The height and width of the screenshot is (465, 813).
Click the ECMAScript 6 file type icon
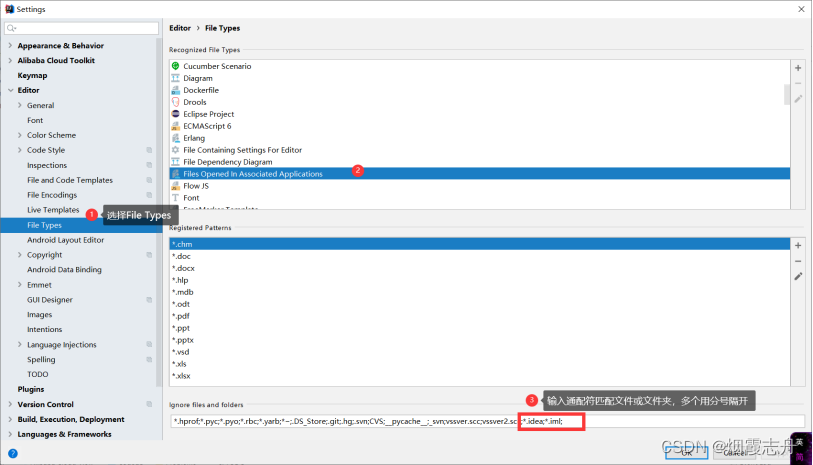pos(175,125)
